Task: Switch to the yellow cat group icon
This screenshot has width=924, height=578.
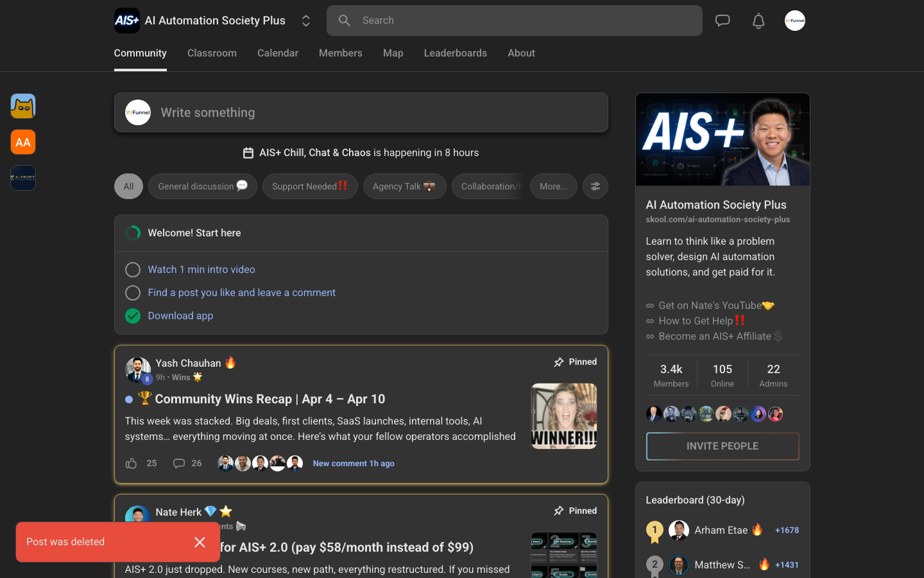Action: [x=23, y=106]
